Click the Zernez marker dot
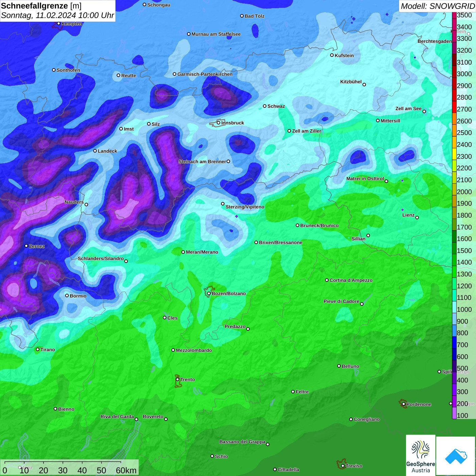Image resolution: width=476 pixels, height=476 pixels. 26,246
